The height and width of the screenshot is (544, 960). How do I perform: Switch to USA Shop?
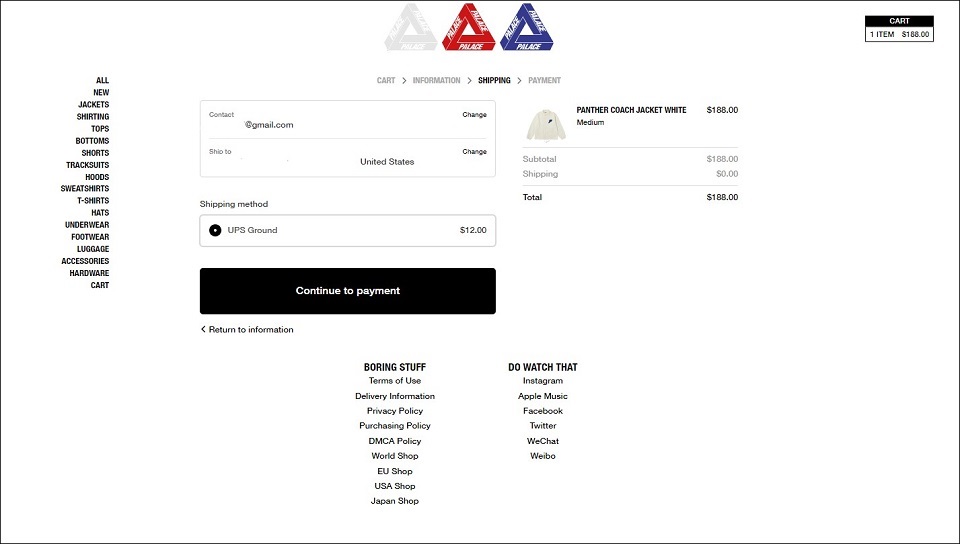coord(395,486)
